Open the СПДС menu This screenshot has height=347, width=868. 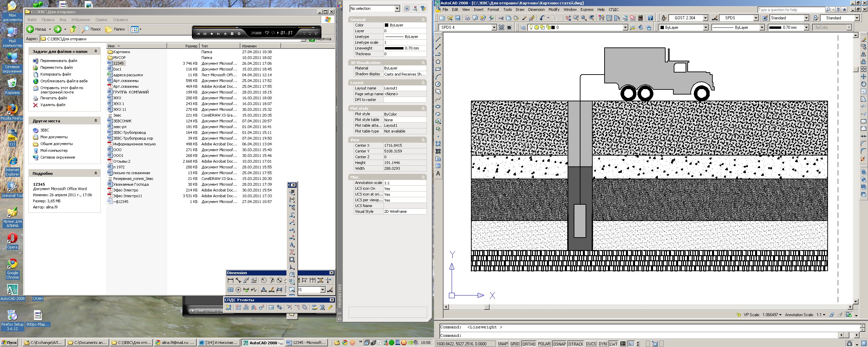[613, 9]
